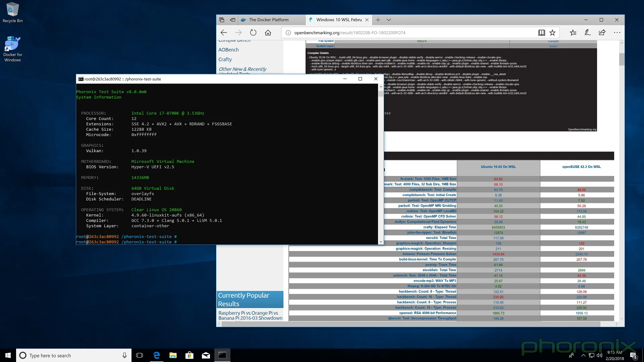The width and height of the screenshot is (644, 362).
Task: Show hidden system tray icons chevron
Action: click(x=583, y=355)
